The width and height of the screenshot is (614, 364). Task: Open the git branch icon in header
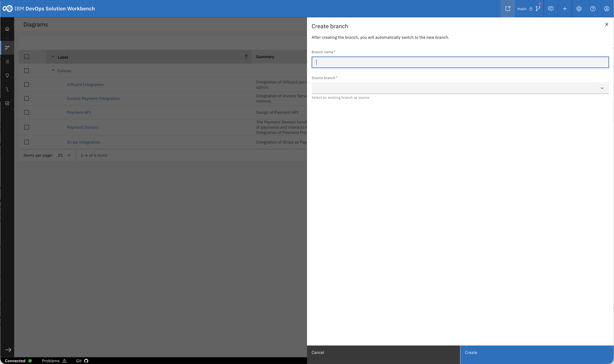point(538,9)
